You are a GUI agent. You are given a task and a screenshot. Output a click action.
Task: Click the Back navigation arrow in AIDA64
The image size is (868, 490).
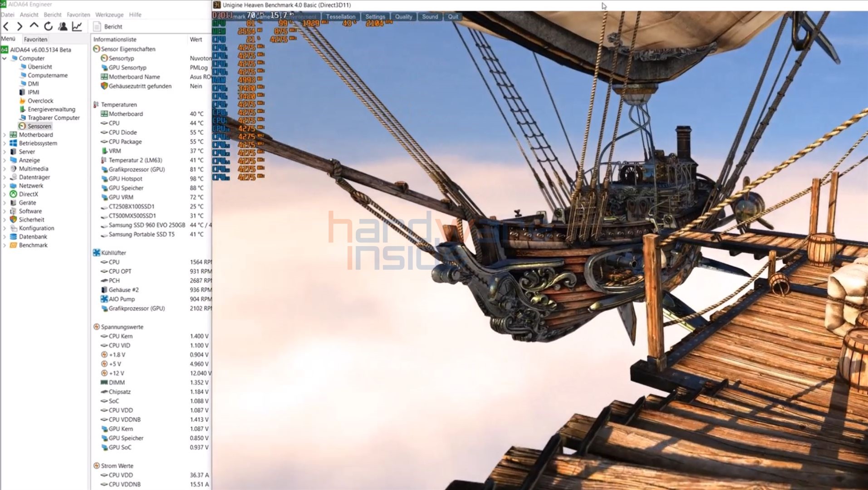[6, 27]
